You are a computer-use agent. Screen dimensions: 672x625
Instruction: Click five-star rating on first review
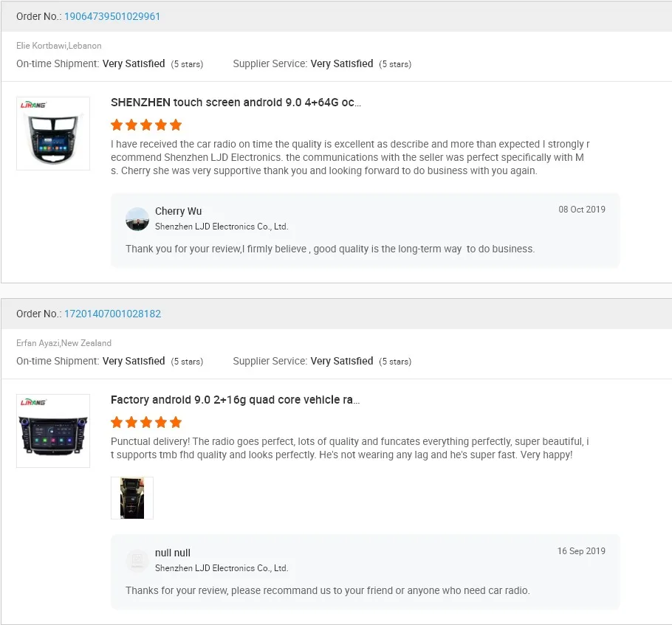pyautogui.click(x=146, y=125)
